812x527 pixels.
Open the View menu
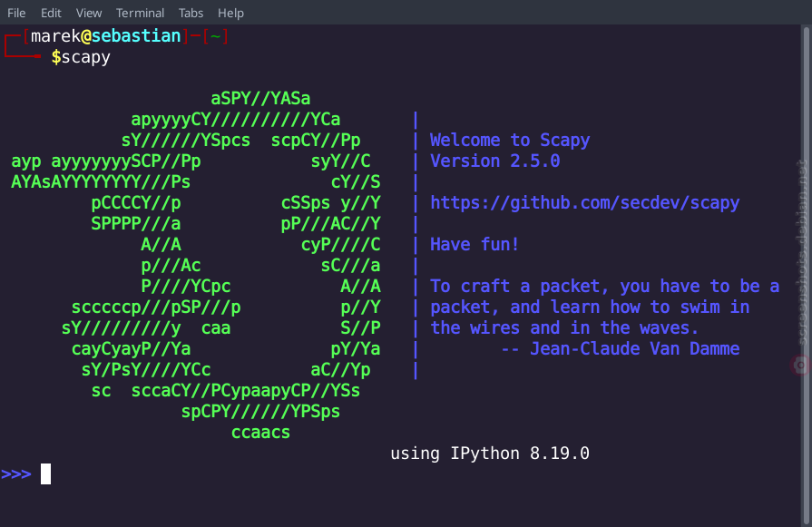coord(89,13)
